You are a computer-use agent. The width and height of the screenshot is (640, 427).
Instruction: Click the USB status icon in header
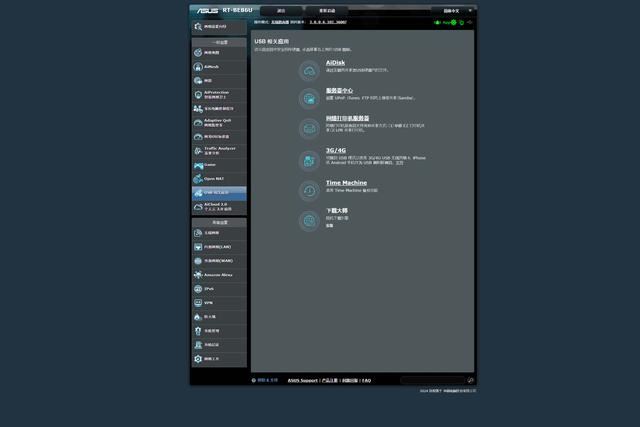(x=469, y=22)
